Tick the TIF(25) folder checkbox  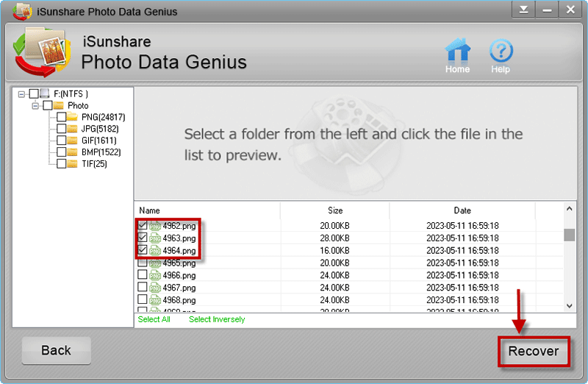click(62, 163)
